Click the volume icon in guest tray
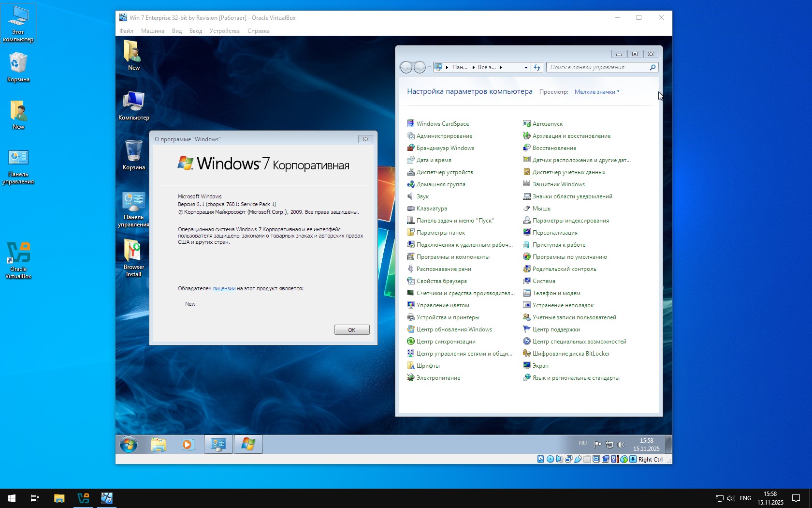The height and width of the screenshot is (508, 812). (621, 444)
